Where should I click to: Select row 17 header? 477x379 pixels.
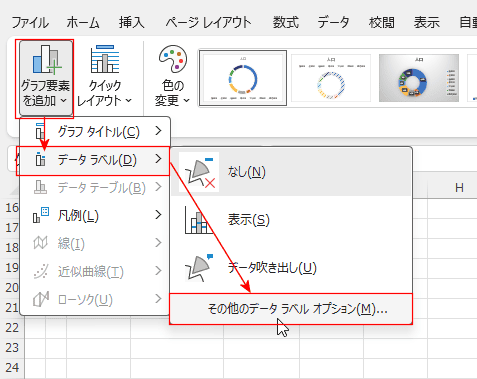point(12,228)
